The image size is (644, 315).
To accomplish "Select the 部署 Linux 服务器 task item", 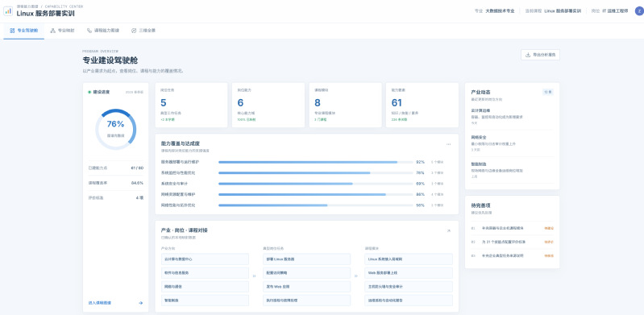I will click(x=306, y=259).
